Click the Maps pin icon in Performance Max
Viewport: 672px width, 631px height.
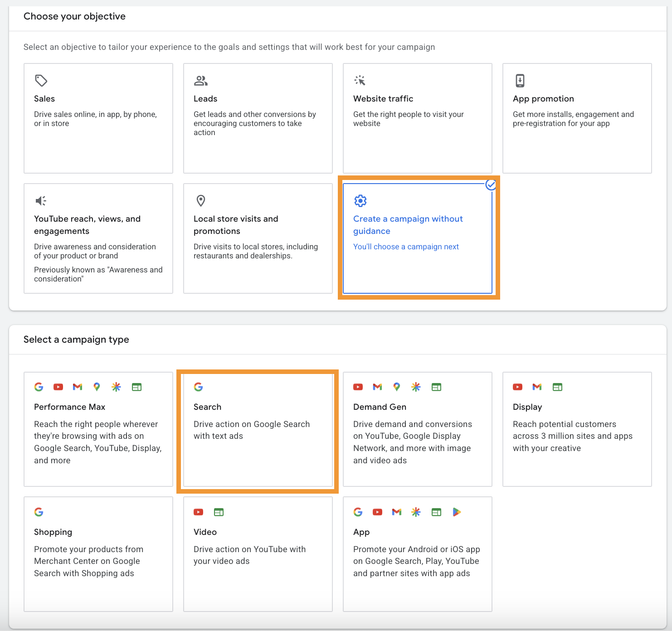coord(97,387)
